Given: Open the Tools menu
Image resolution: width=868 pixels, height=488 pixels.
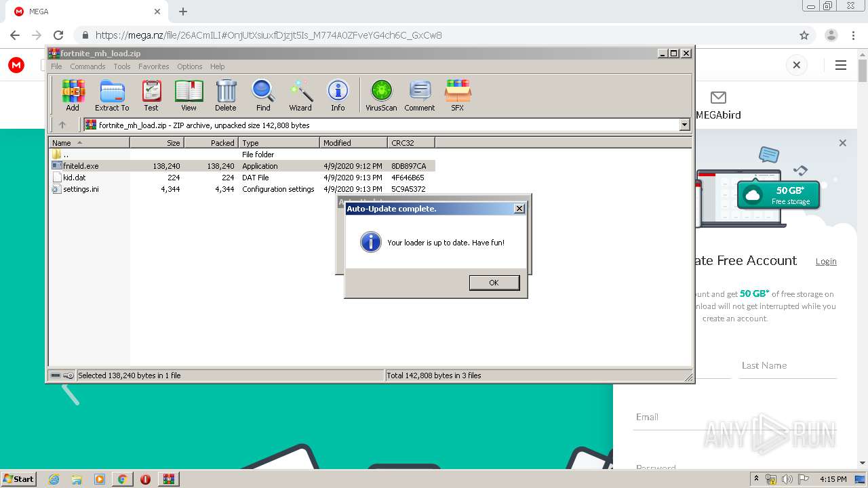Looking at the screenshot, I should 122,66.
